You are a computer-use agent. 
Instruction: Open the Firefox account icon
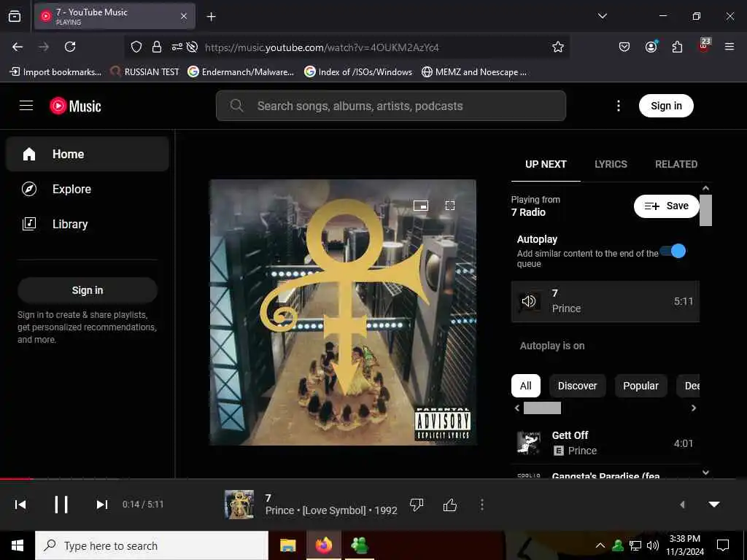pyautogui.click(x=651, y=47)
